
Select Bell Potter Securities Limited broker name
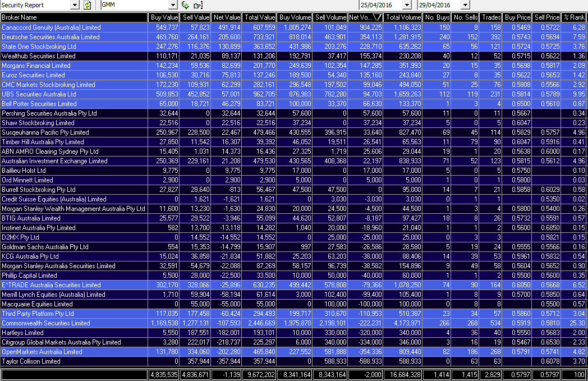click(39, 104)
